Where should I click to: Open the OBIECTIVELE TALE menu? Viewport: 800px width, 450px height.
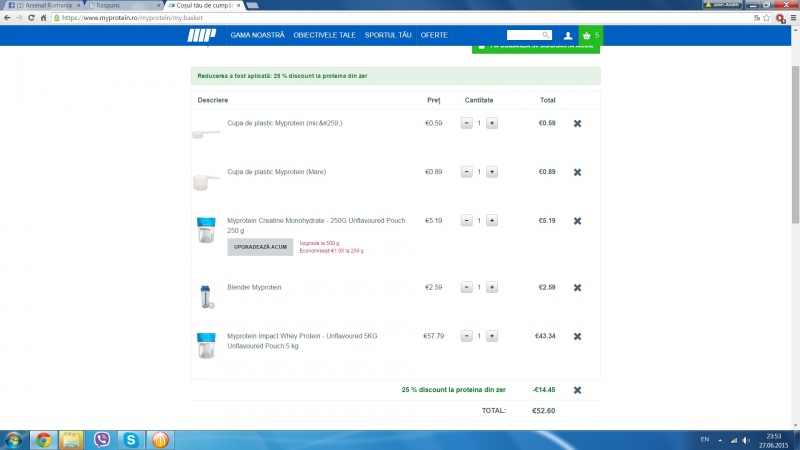[x=324, y=35]
